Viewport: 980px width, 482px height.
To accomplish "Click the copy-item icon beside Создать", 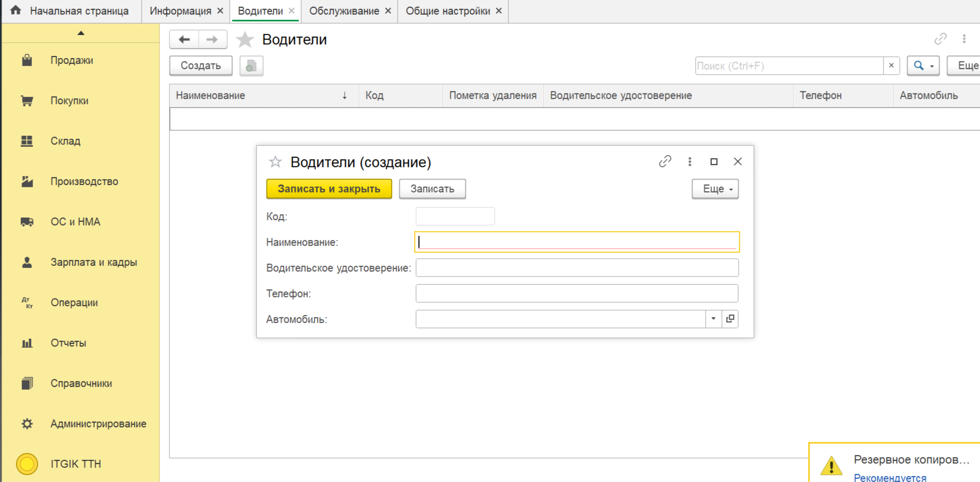I will click(x=251, y=66).
